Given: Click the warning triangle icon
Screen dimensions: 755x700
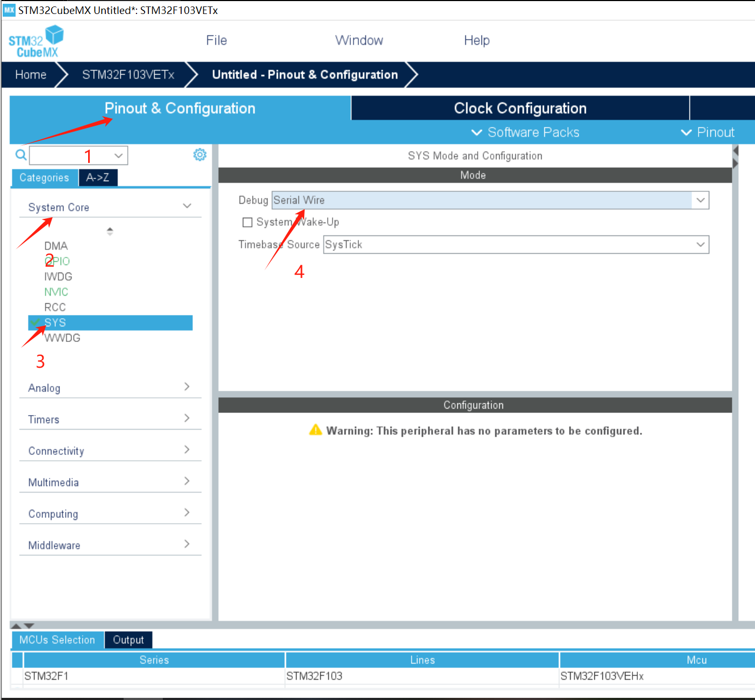Looking at the screenshot, I should click(x=316, y=430).
